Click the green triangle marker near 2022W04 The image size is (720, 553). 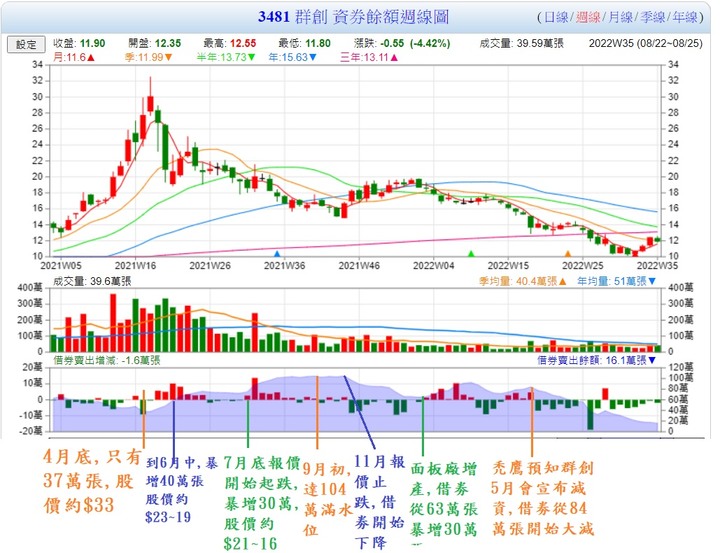[471, 254]
